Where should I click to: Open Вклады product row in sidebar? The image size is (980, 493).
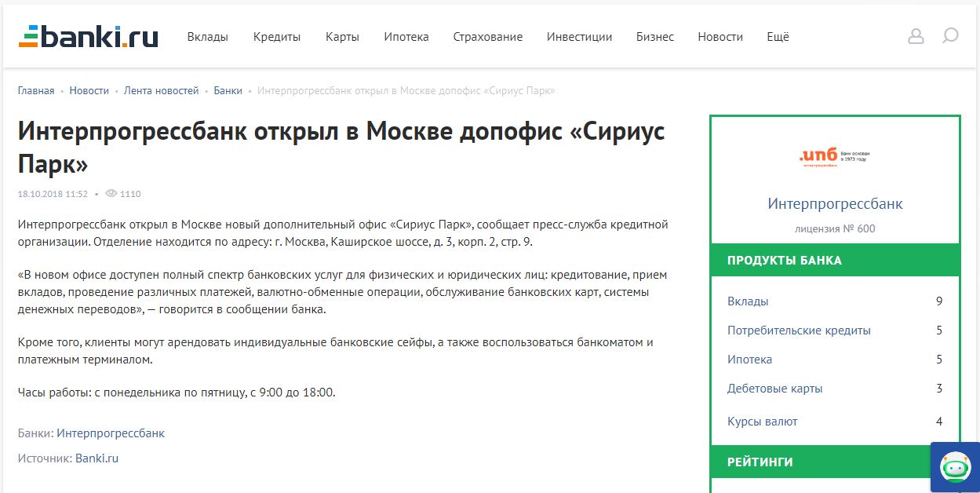(835, 301)
